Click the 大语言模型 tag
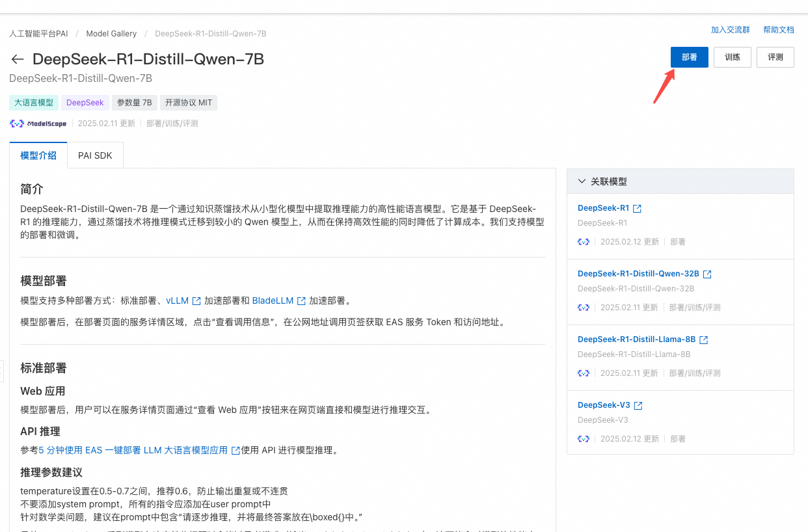 click(x=34, y=103)
